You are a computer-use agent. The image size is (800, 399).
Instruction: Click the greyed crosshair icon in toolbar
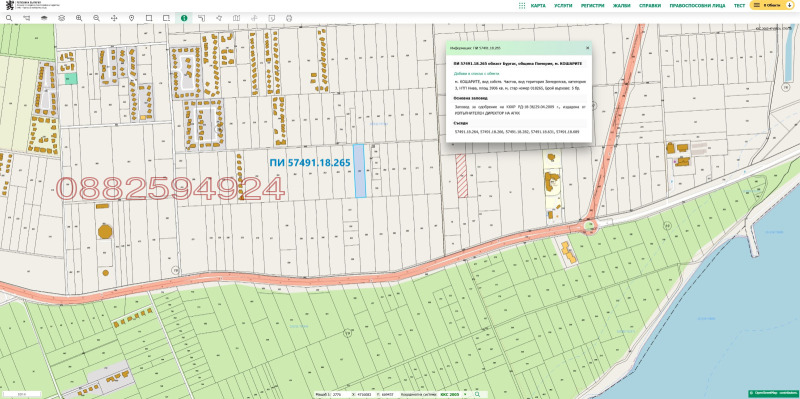[x=254, y=18]
